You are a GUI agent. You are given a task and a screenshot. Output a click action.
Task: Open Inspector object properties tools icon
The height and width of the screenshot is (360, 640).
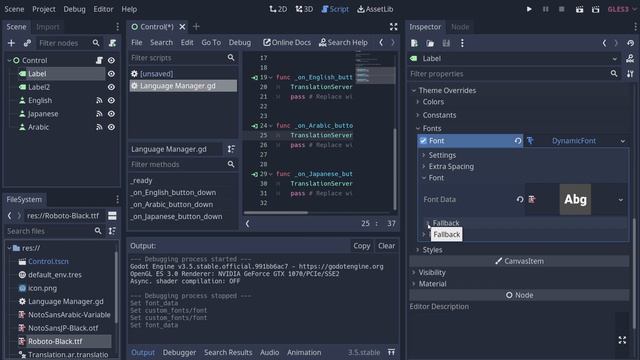[630, 74]
